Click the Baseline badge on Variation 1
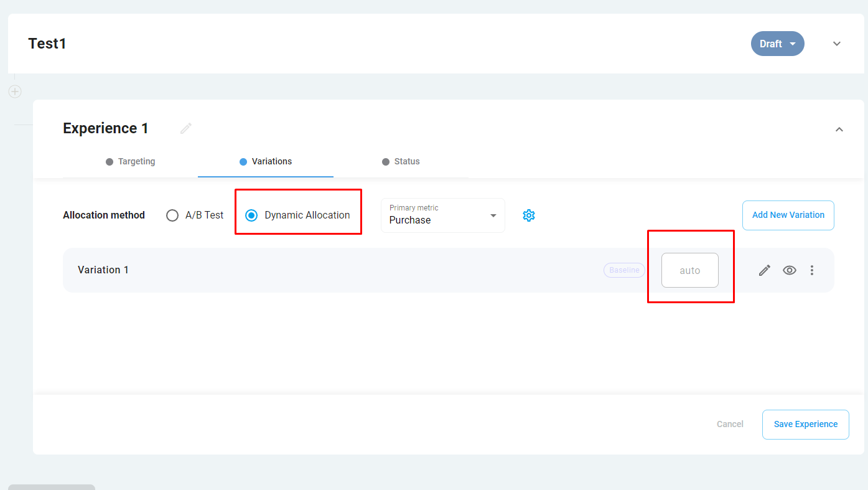This screenshot has width=868, height=490. coord(624,270)
